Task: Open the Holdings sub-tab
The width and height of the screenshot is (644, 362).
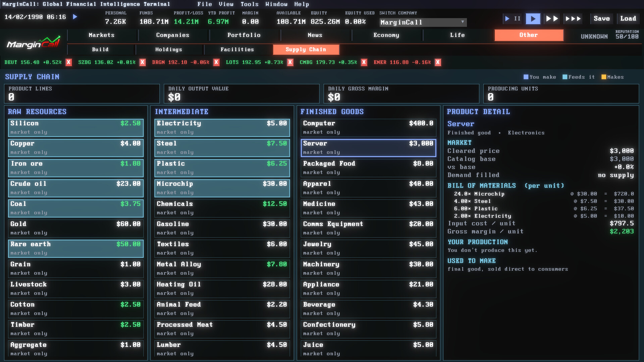Action: (169, 50)
